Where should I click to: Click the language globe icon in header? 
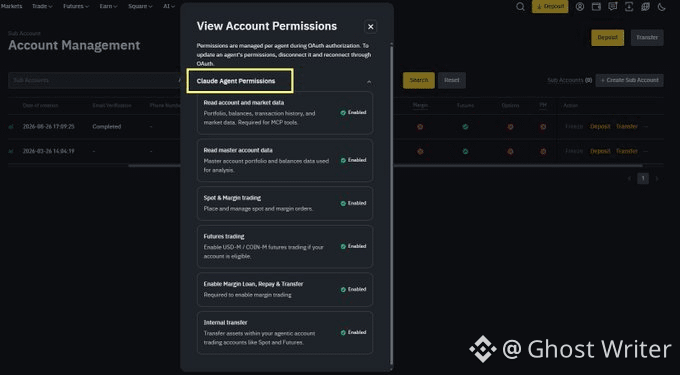coord(645,7)
